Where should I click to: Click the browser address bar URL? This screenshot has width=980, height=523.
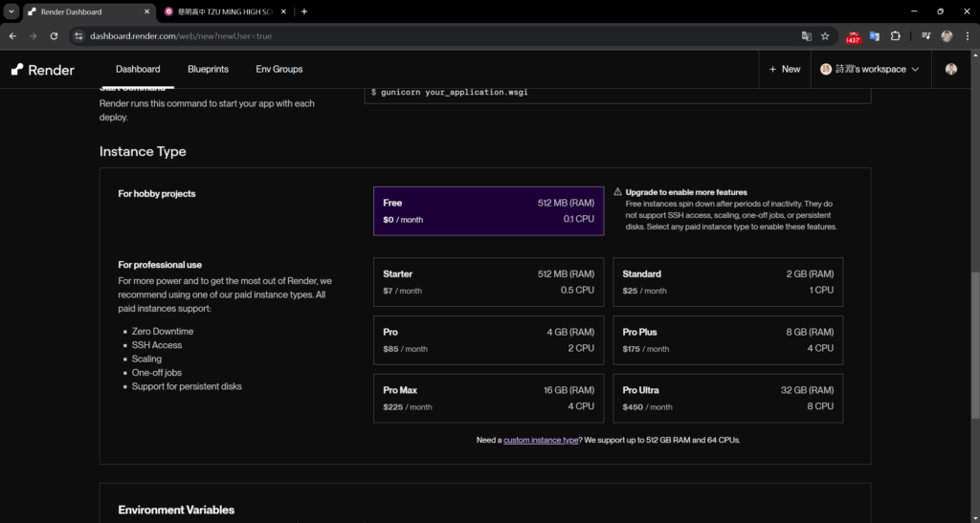click(181, 36)
